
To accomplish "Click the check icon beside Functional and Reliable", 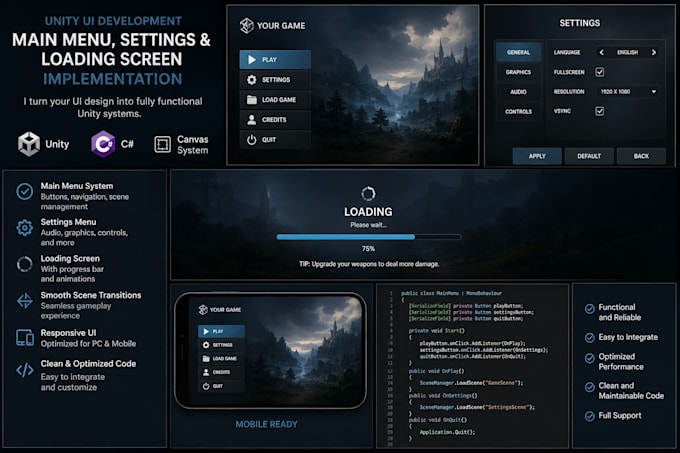I will tap(590, 309).
